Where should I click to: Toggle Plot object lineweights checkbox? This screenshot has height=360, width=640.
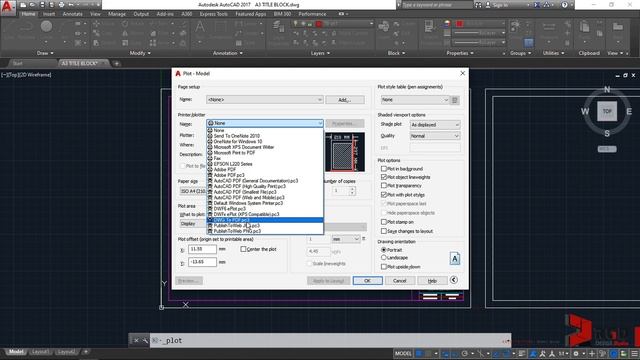click(384, 177)
